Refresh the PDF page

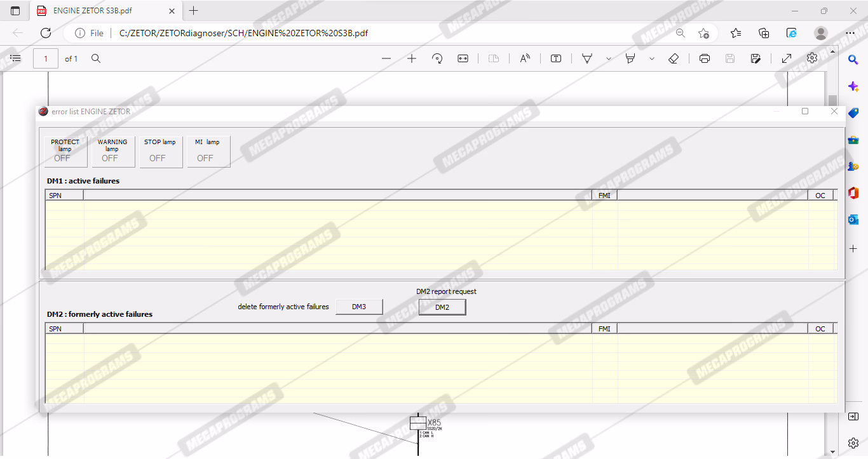pos(46,33)
